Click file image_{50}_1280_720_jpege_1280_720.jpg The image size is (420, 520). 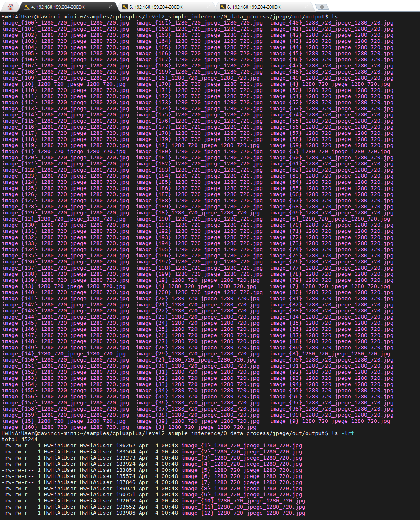click(x=332, y=90)
